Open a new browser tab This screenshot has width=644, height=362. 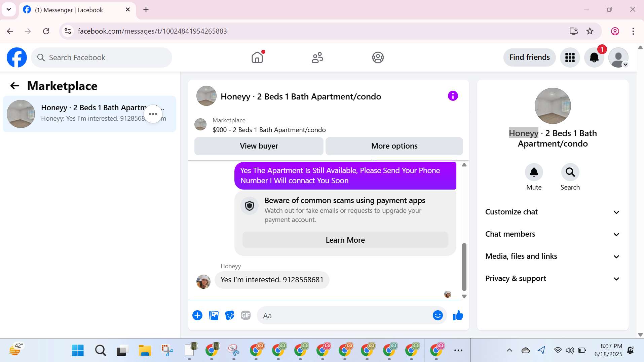[146, 10]
